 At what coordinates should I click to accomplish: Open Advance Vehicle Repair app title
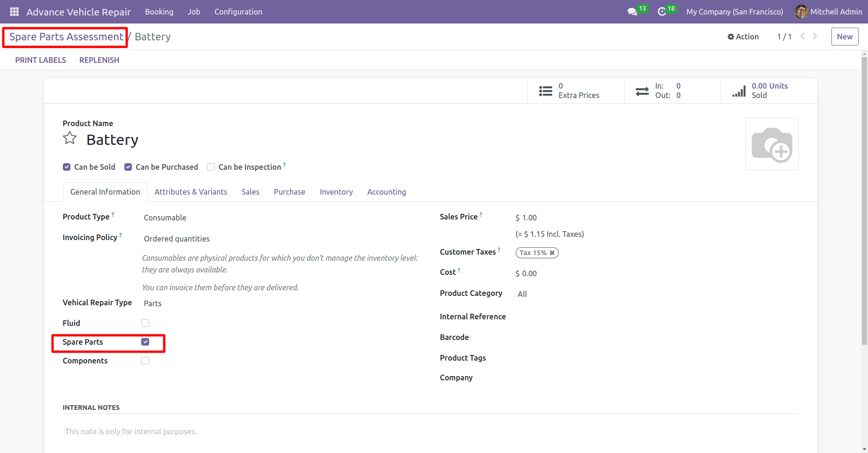click(78, 12)
